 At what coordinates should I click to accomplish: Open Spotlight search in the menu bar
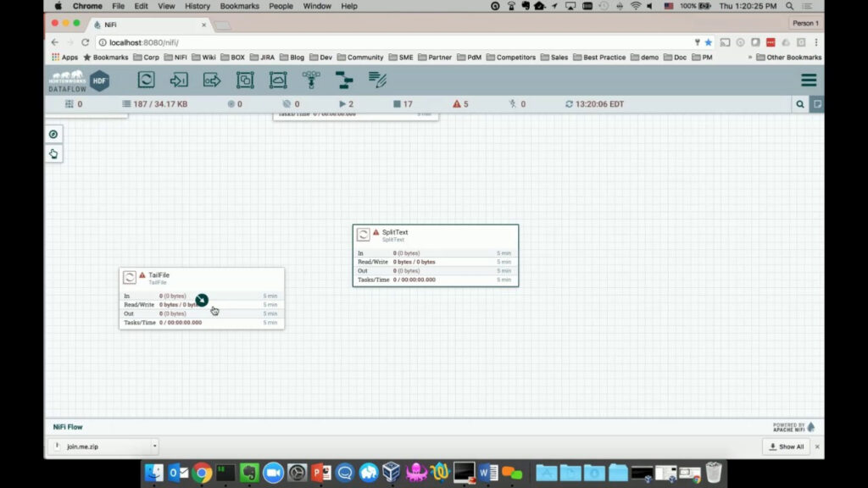click(790, 6)
